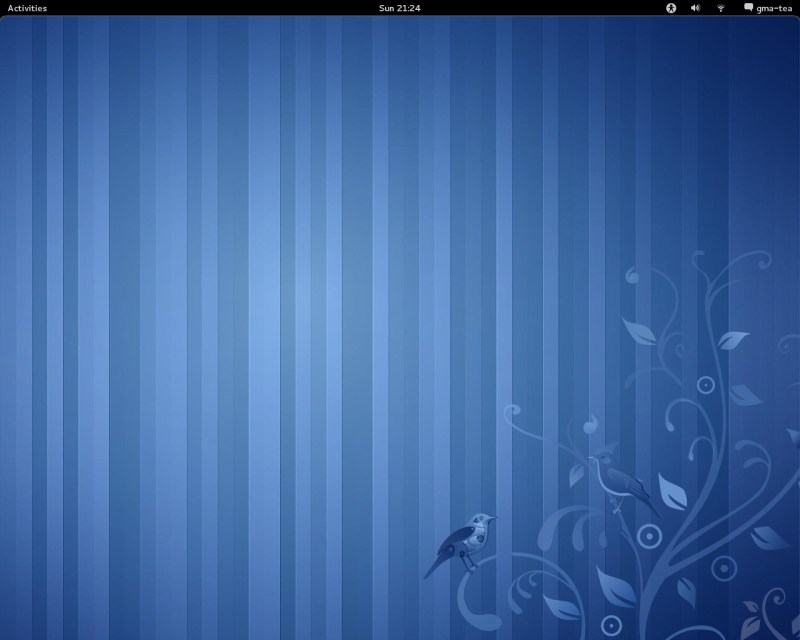Click the ring ornament right of the main stem

[x=724, y=568]
